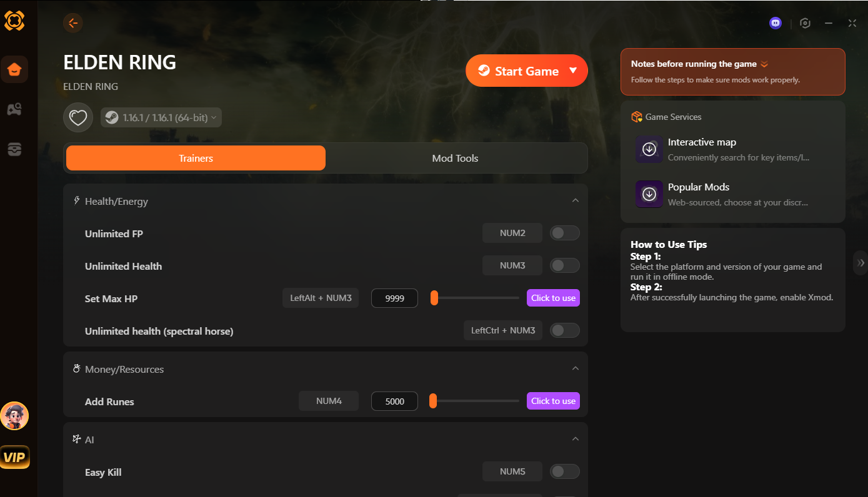Minimize the Xmod window
The image size is (868, 497).
(829, 23)
